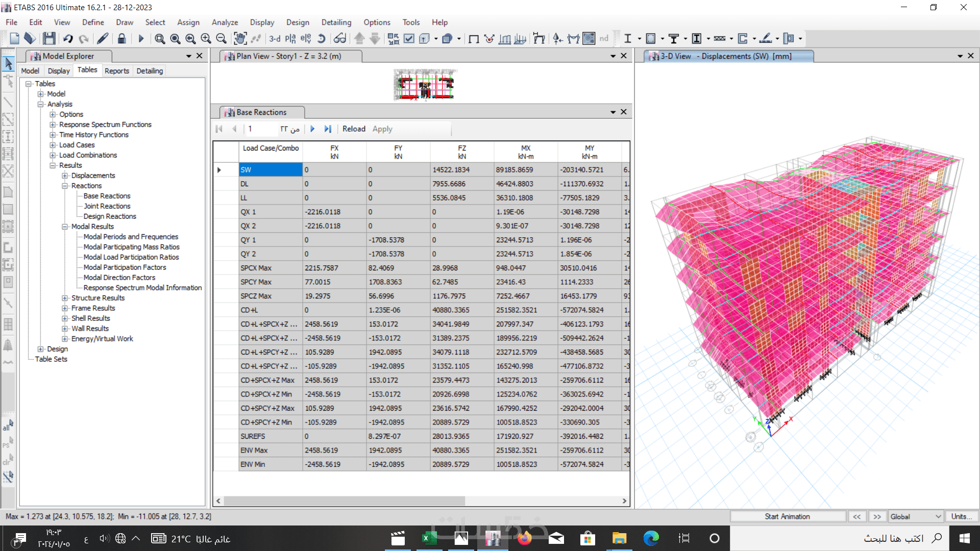
Task: Click the Reload button in Base Reactions
Action: [x=353, y=129]
